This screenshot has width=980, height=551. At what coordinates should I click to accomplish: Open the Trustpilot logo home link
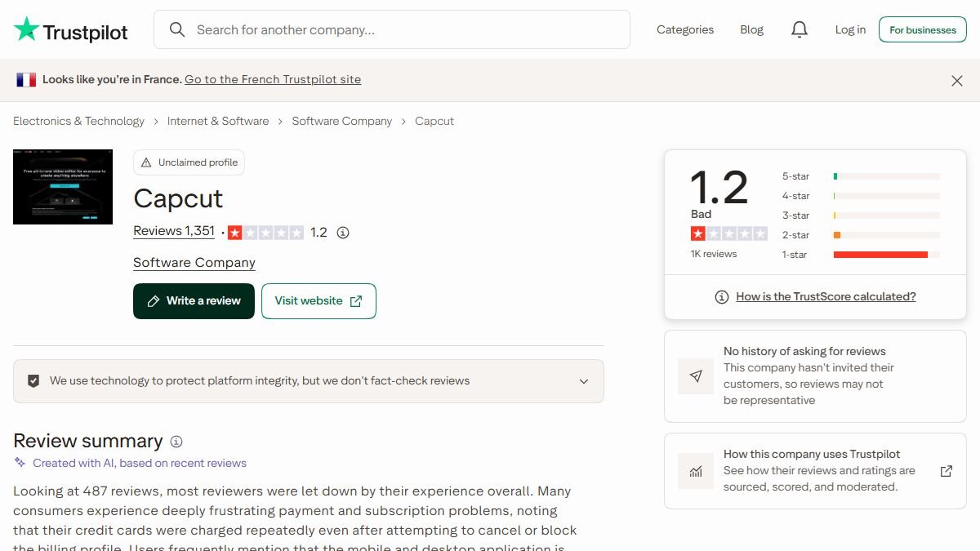point(71,30)
